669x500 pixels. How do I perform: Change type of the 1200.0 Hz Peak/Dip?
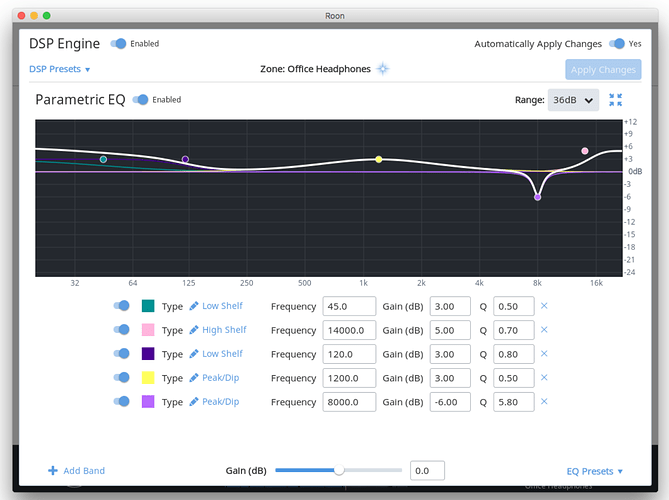221,378
